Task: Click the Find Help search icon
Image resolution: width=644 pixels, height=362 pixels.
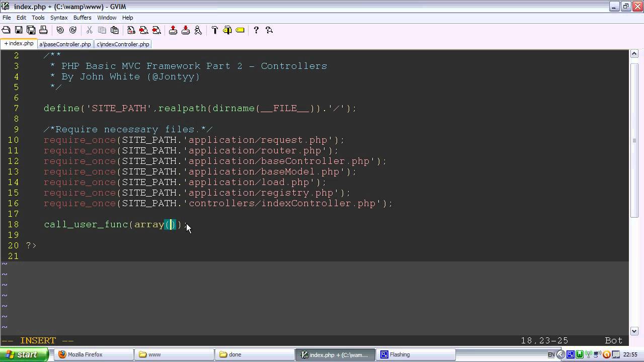Action: (x=269, y=30)
